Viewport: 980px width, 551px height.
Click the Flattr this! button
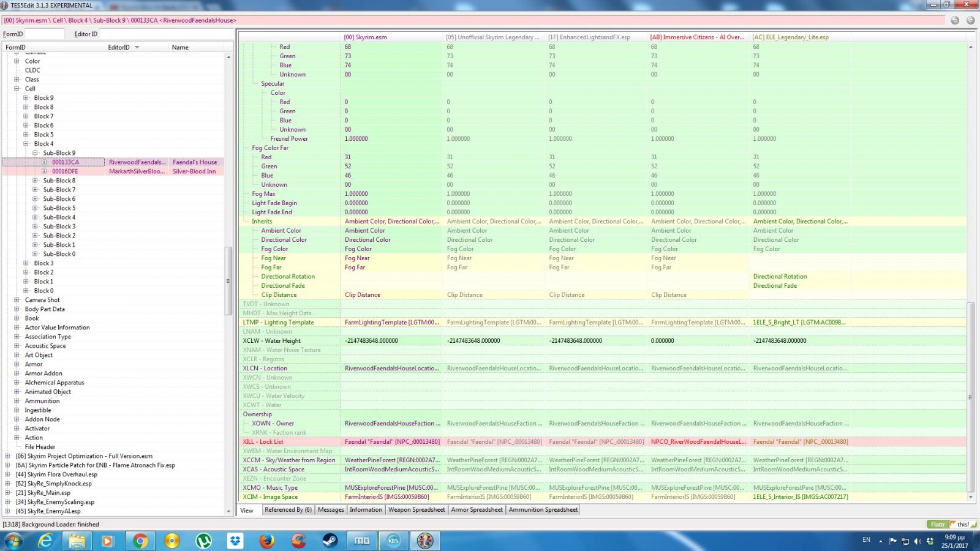click(x=952, y=524)
